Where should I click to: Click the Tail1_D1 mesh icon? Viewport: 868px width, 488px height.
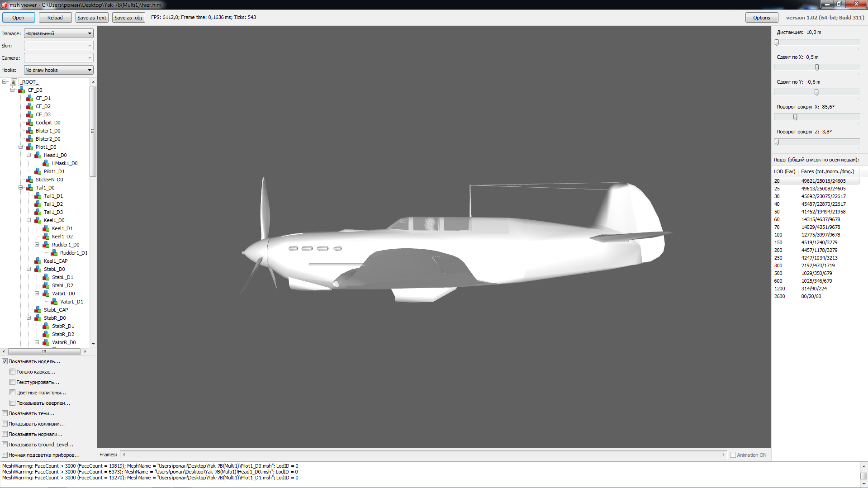pyautogui.click(x=38, y=196)
